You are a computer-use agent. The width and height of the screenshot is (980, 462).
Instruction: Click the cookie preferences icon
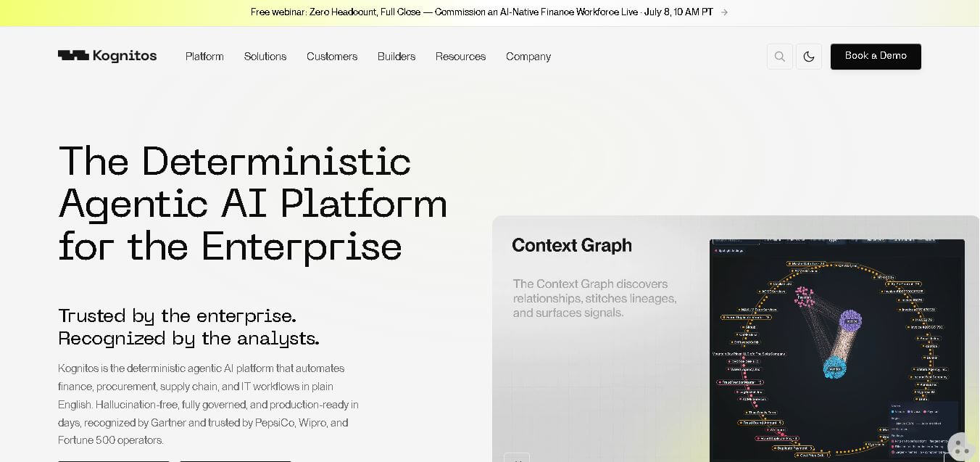point(962,447)
